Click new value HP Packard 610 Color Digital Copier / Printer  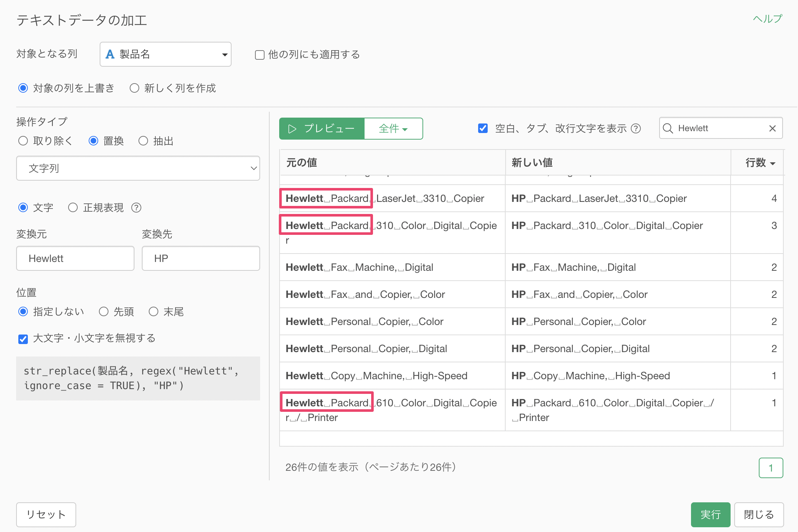tap(613, 410)
